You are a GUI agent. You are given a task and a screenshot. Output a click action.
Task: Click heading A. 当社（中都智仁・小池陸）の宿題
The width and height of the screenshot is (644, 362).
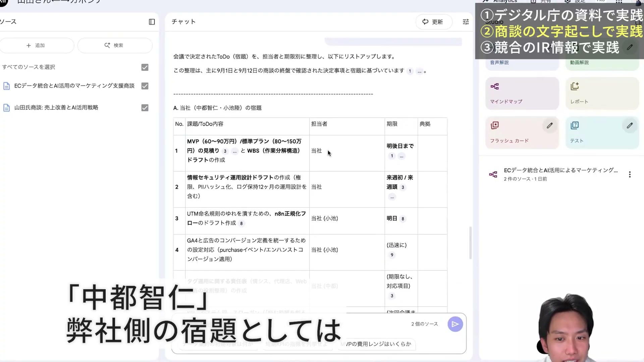[x=217, y=108]
